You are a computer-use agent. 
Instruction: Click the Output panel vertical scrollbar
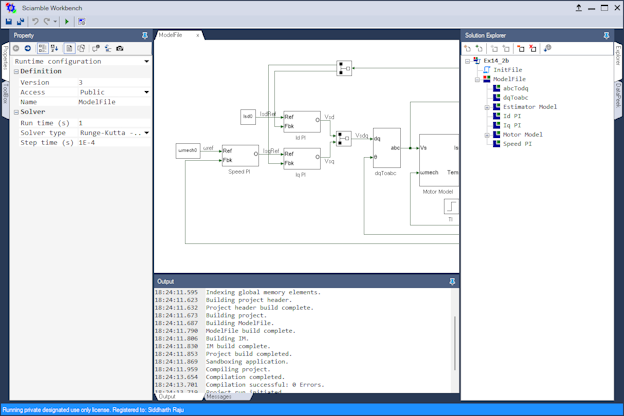(455, 343)
